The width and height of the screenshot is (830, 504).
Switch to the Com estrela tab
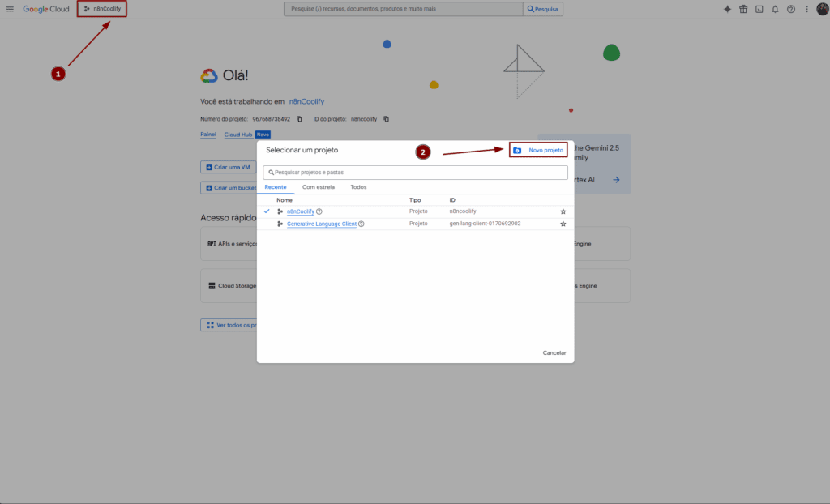point(318,187)
